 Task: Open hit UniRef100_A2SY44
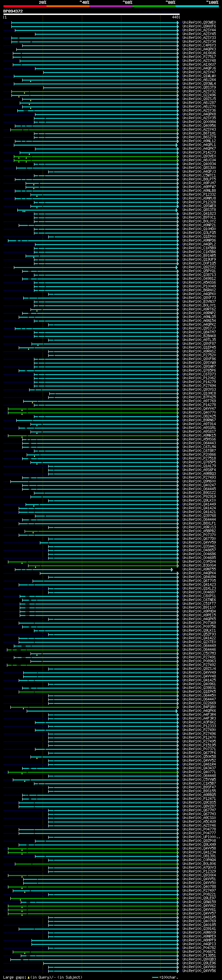199,30
